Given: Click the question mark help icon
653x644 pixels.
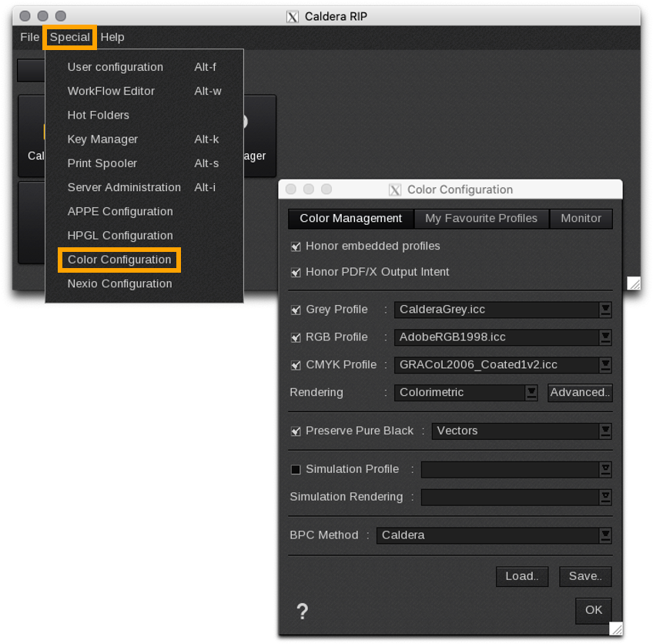Looking at the screenshot, I should pos(303,612).
